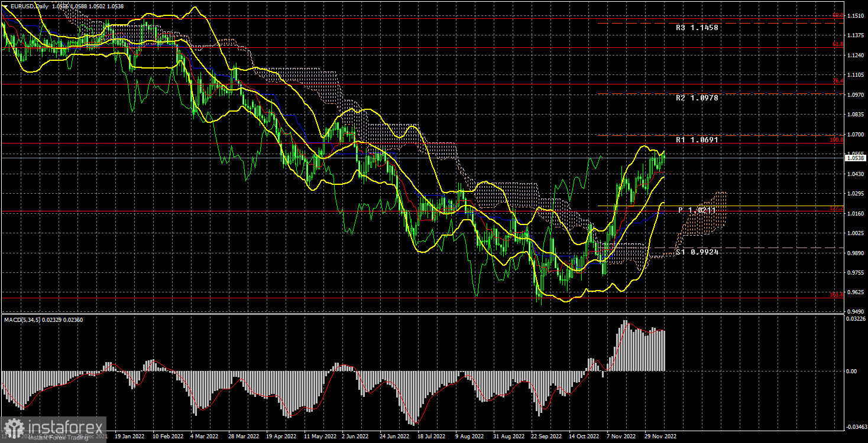Click the 1.1375 price axis value
Viewport: 868px width, 443px height.
[856, 36]
